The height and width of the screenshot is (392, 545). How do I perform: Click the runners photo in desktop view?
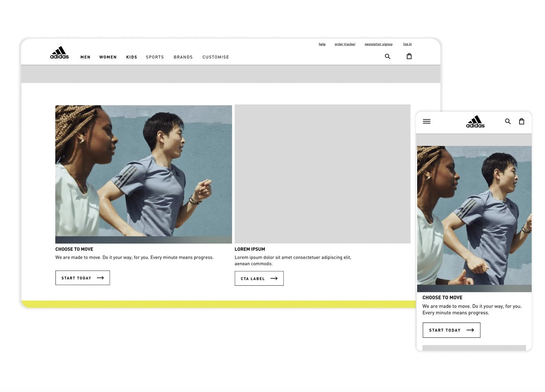(144, 174)
